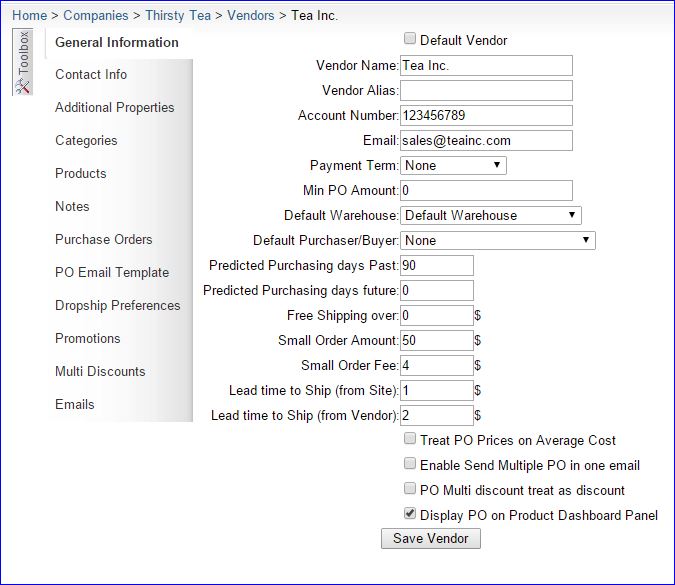Select the PO Email Template tab
This screenshot has width=675, height=585.
(112, 272)
